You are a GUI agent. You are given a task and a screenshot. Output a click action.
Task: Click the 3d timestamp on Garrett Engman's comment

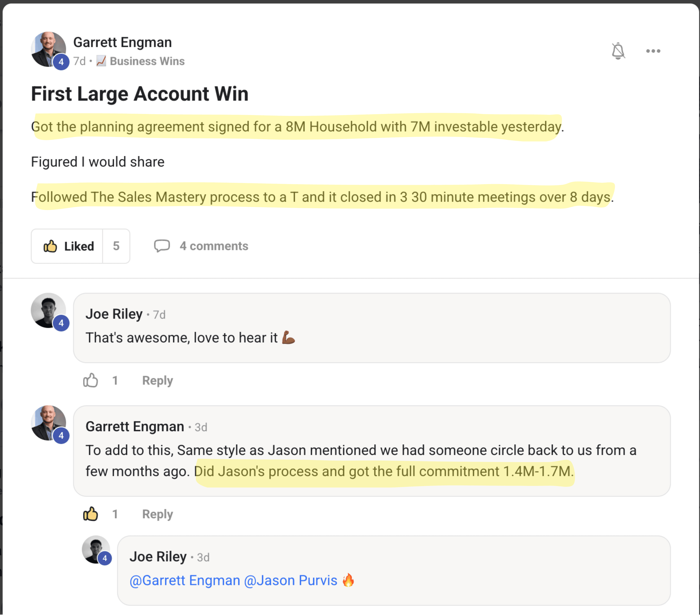(201, 427)
